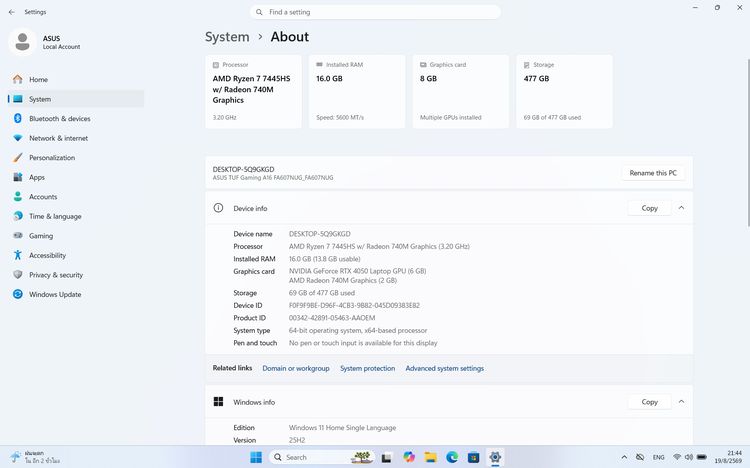The height and width of the screenshot is (468, 750).
Task: Click the Windows info logo icon
Action: coord(218,401)
